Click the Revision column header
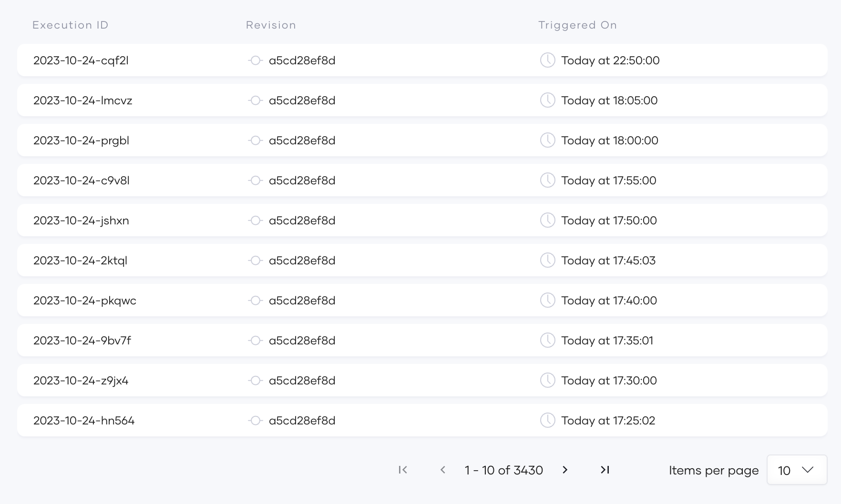Viewport: 841px width, 504px height. pyautogui.click(x=271, y=25)
